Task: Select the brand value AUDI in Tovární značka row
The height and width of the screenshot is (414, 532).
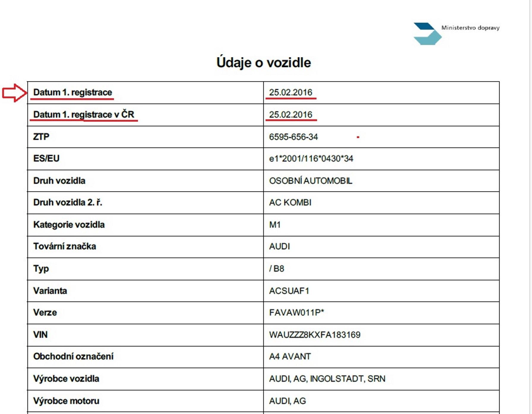Action: [279, 246]
